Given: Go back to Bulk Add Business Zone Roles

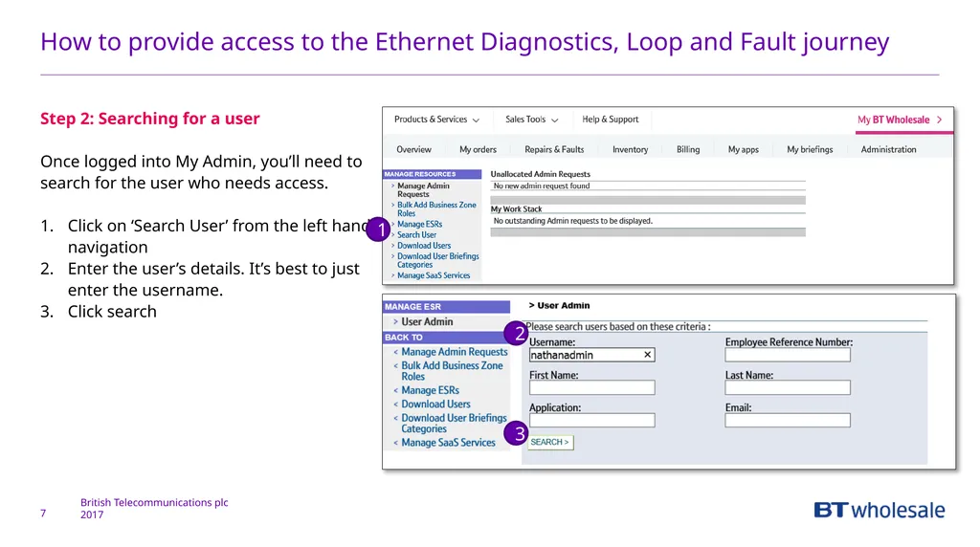Looking at the screenshot, I should pos(452,371).
